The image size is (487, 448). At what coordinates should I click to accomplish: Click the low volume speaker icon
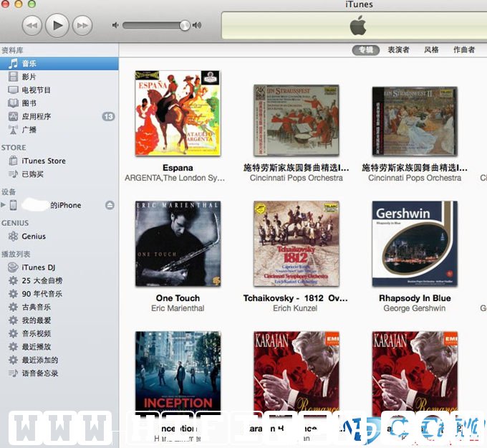115,25
